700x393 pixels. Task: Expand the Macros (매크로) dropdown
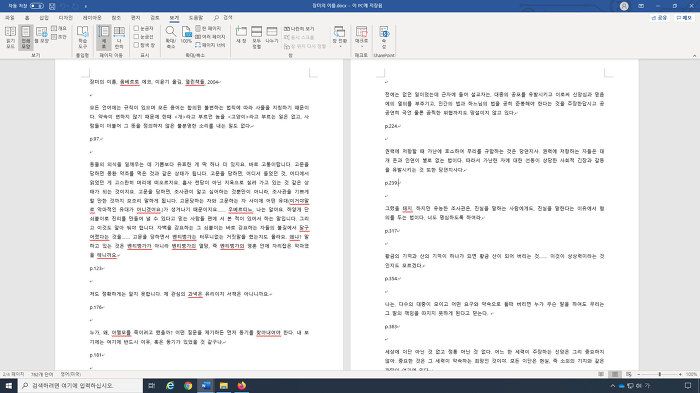pyautogui.click(x=361, y=37)
